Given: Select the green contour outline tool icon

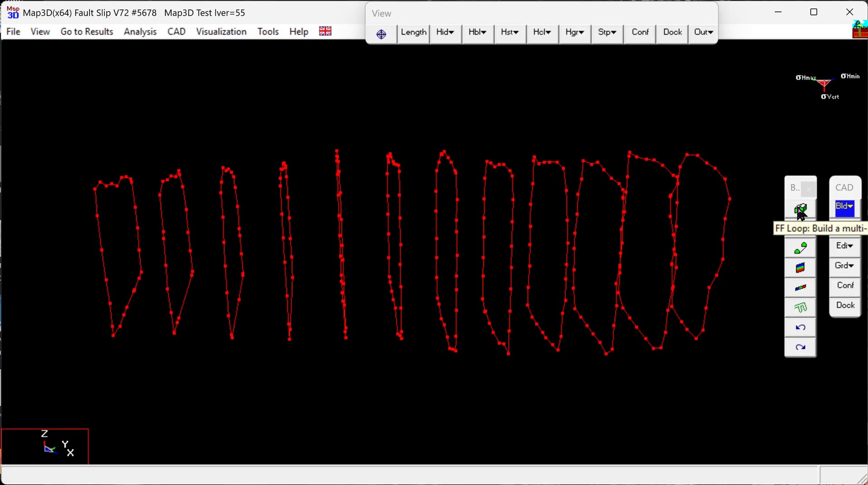Looking at the screenshot, I should pos(800,308).
